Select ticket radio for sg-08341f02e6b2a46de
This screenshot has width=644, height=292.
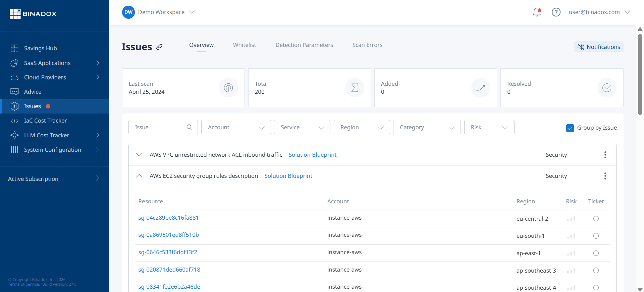pos(596,288)
